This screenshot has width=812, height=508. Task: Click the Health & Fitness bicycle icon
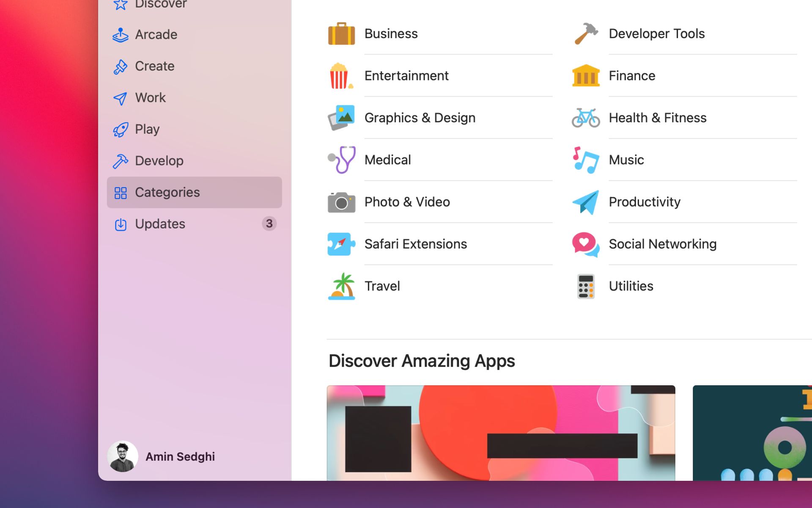pos(586,118)
